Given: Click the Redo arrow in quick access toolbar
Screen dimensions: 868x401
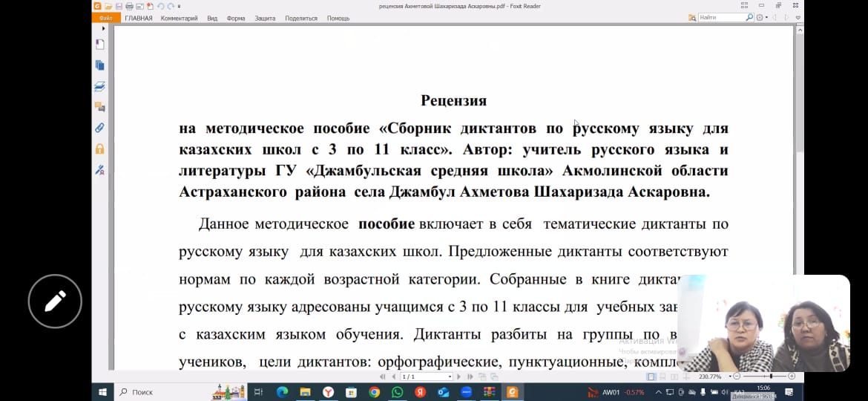Looking at the screenshot, I should tap(171, 6).
